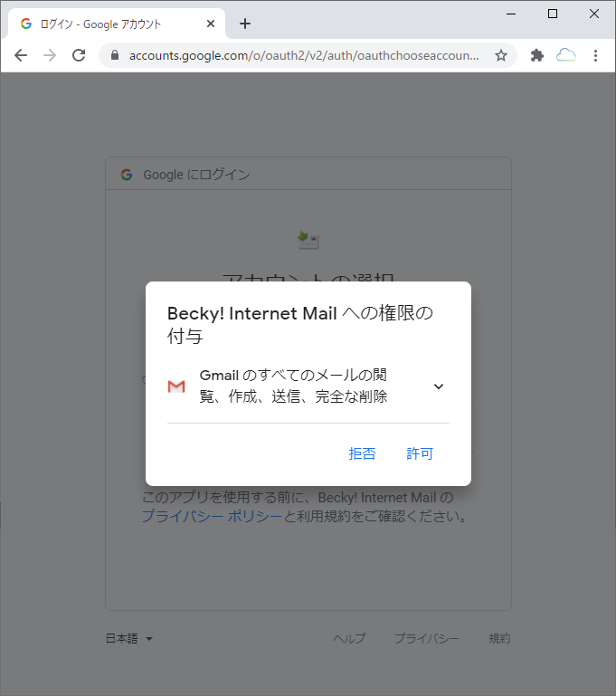Click the forward navigation arrow
Viewport: 616px width, 696px height.
(50, 55)
